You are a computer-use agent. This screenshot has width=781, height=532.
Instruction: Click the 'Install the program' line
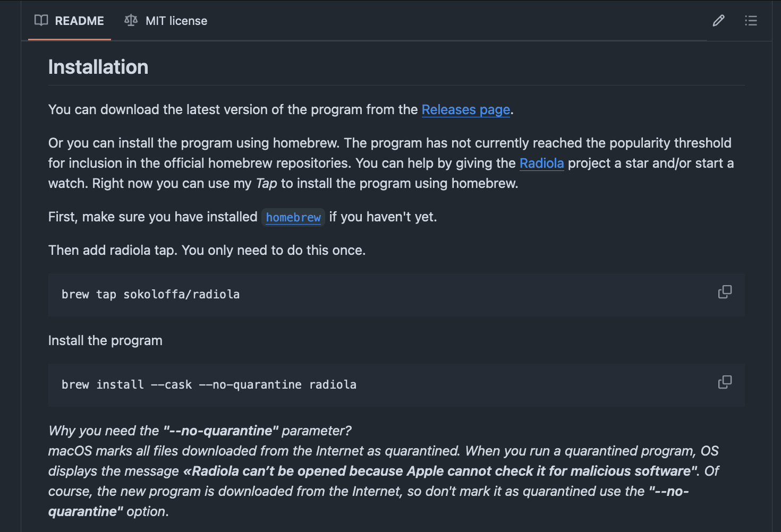[x=105, y=341]
